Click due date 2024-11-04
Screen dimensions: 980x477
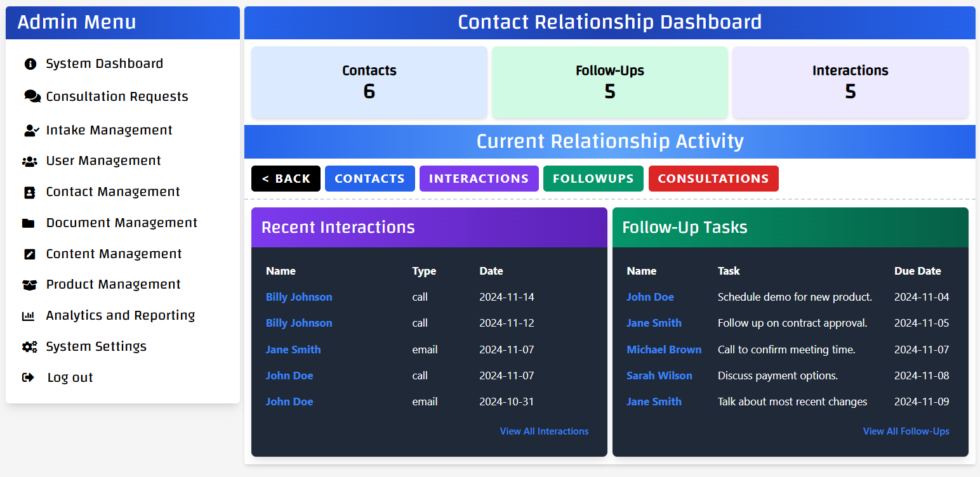922,297
